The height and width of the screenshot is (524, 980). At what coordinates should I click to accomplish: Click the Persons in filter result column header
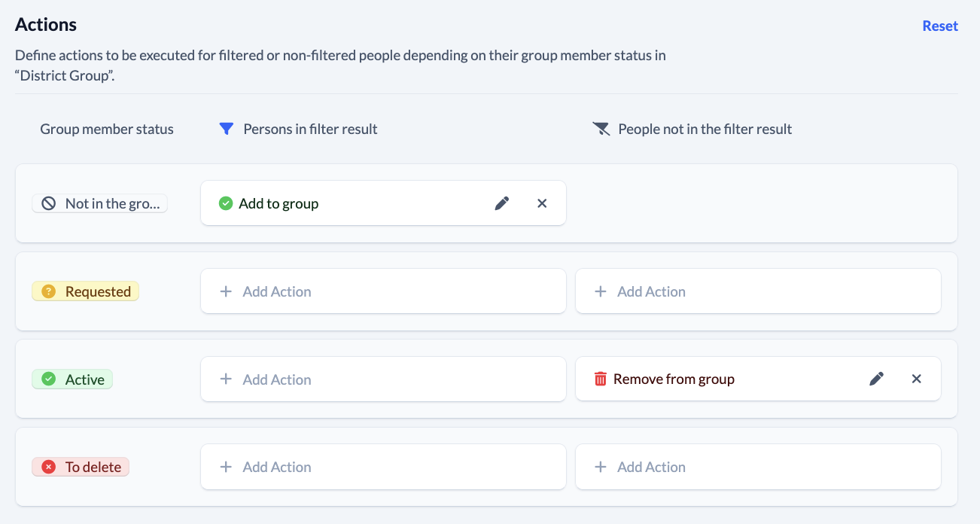click(x=310, y=129)
